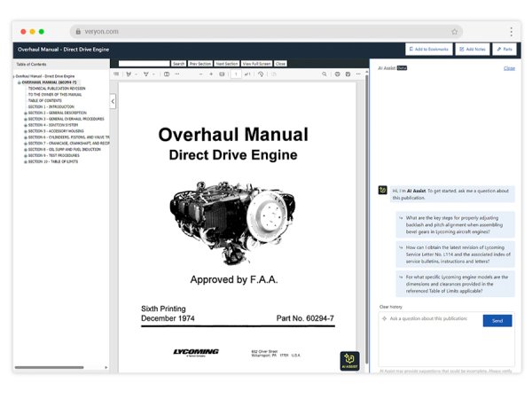Image resolution: width=532 pixels, height=399 pixels.
Task: Click the zoom out minus icon
Action: [x=200, y=74]
